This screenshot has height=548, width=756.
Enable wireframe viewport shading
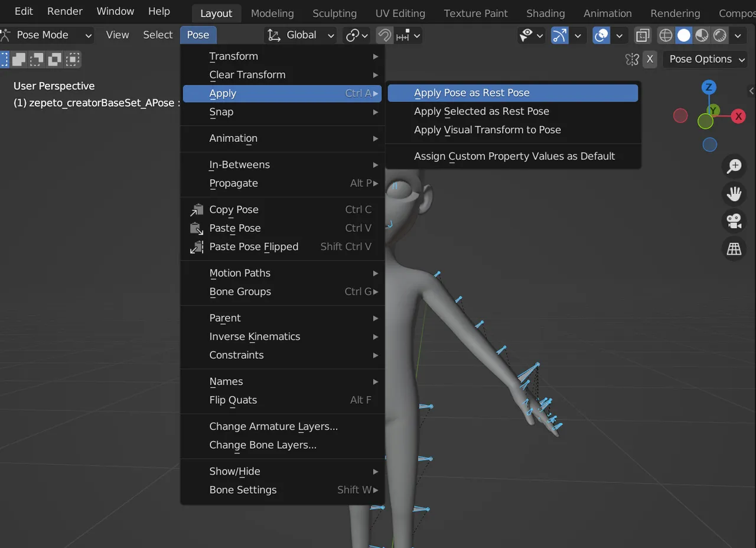pos(665,35)
